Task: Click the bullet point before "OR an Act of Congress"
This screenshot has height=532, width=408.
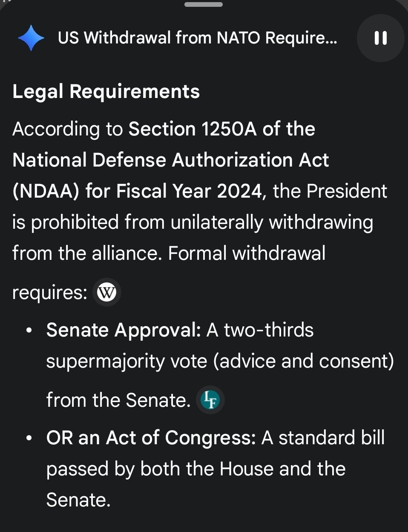Action: 29,438
